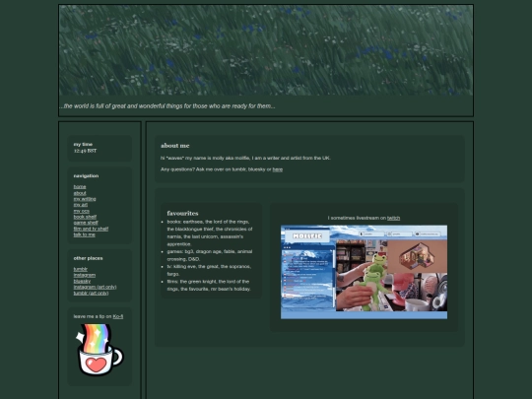Select the 'favourites' heading

click(x=182, y=213)
